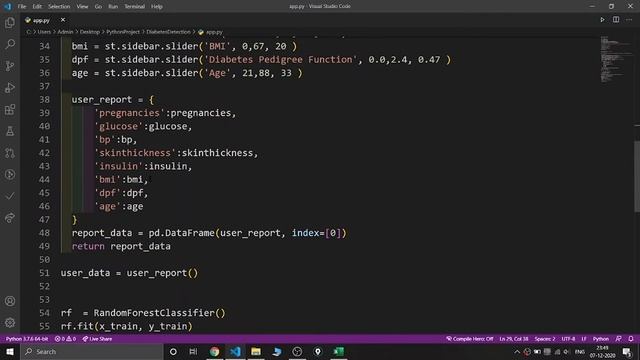Click the code minimap overview
The width and height of the screenshot is (640, 360).
(615, 59)
